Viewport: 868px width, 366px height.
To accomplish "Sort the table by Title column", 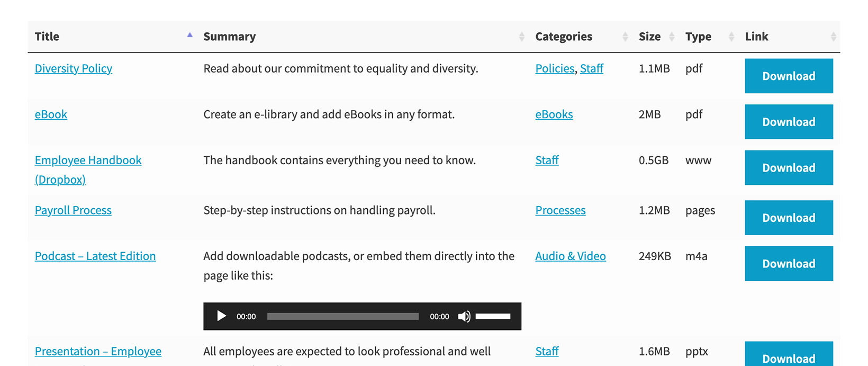I will [47, 37].
